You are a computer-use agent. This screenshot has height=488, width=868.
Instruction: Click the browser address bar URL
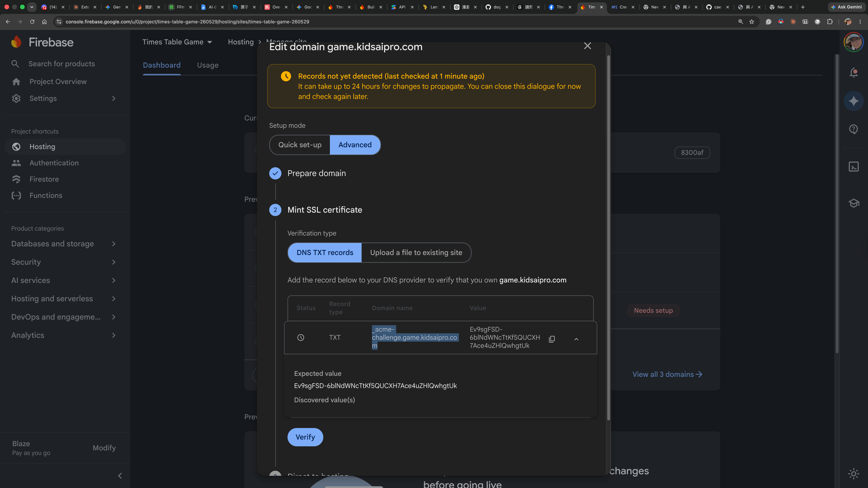tap(187, 22)
